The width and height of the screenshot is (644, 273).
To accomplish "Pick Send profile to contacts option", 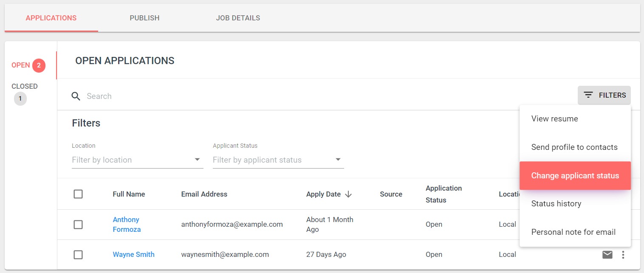I will (574, 147).
